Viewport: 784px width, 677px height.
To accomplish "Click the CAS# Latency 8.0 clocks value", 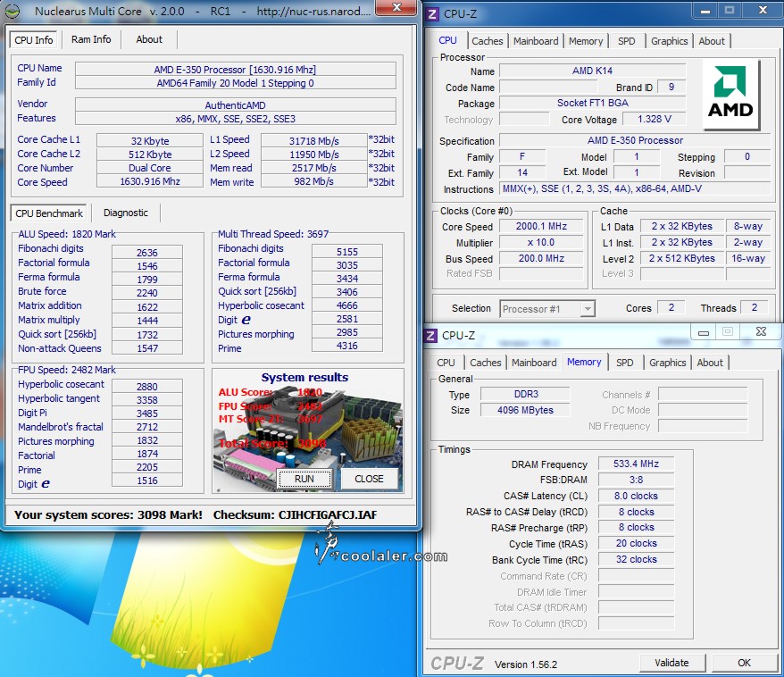I will pos(636,496).
